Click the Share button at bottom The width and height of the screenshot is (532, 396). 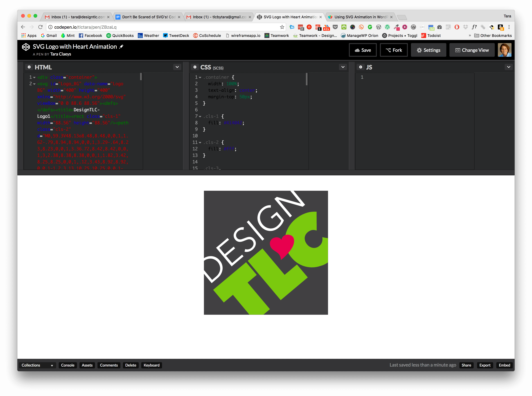tap(466, 365)
